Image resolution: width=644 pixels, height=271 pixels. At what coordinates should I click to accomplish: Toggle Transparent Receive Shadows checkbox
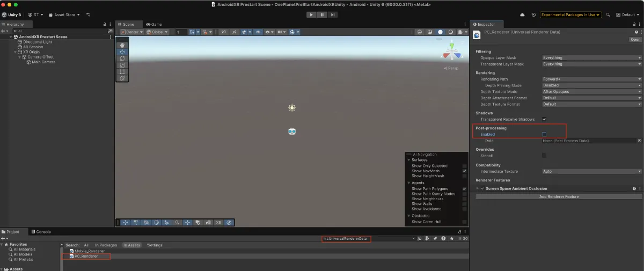click(544, 119)
